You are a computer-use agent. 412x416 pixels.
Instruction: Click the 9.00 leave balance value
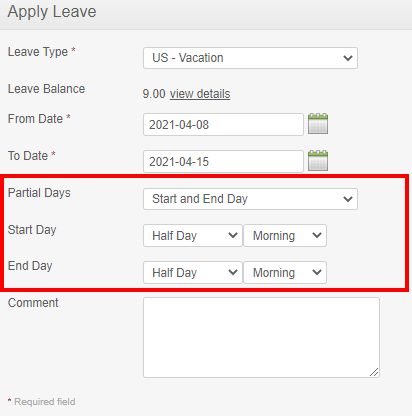click(x=154, y=94)
